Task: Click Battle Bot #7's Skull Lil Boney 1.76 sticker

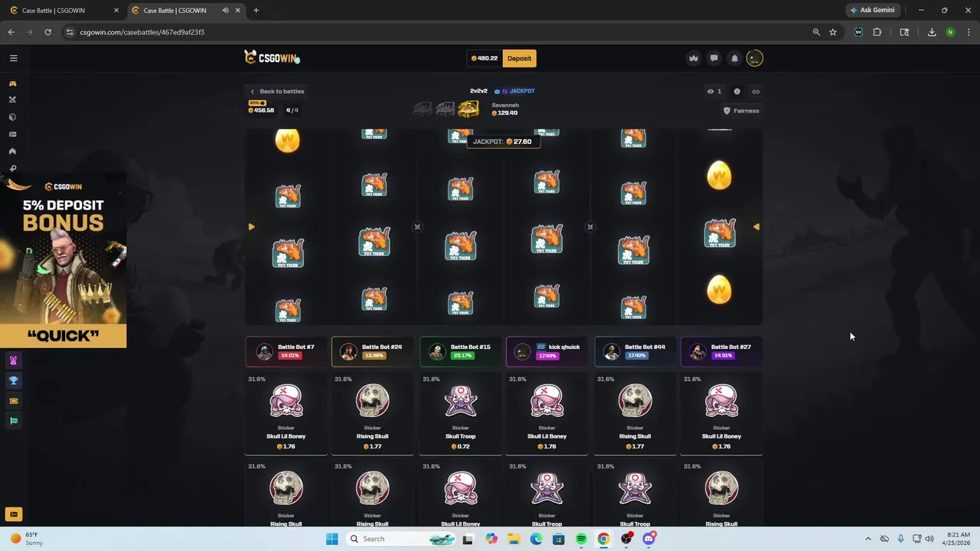Action: (286, 414)
